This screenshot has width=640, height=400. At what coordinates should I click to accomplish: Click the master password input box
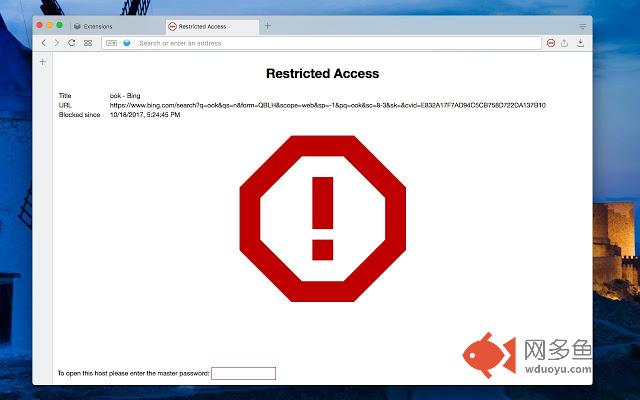pos(243,373)
